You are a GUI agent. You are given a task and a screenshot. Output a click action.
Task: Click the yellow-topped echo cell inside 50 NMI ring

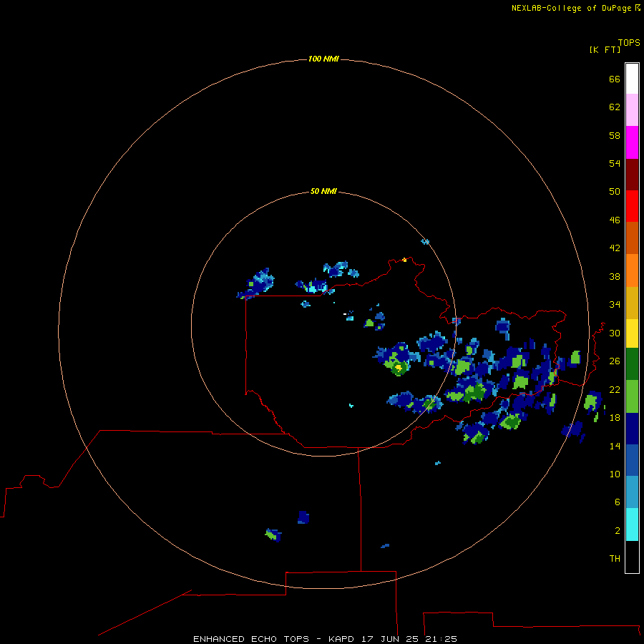pyautogui.click(x=399, y=367)
